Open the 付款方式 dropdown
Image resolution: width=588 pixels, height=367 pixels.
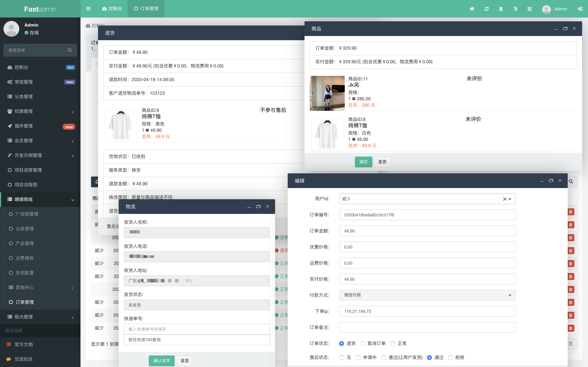(427, 295)
